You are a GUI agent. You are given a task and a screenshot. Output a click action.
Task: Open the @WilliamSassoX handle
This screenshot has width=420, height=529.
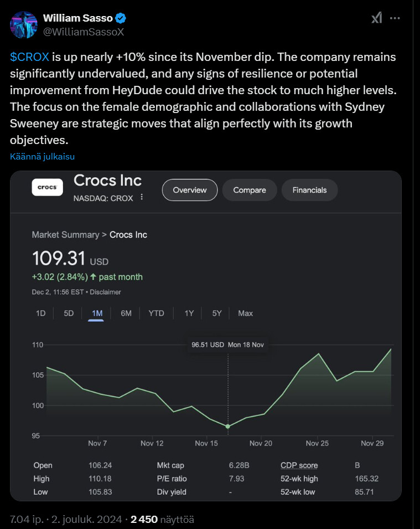click(x=83, y=32)
